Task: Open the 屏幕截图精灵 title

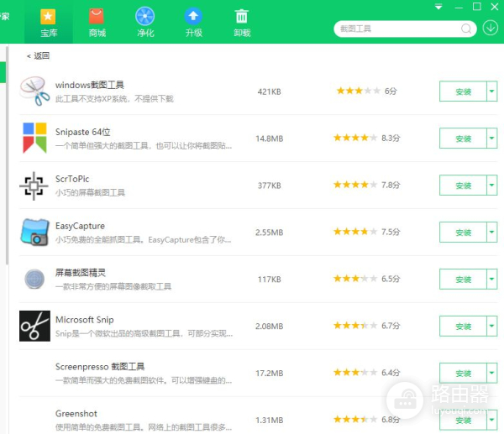Action: click(81, 273)
